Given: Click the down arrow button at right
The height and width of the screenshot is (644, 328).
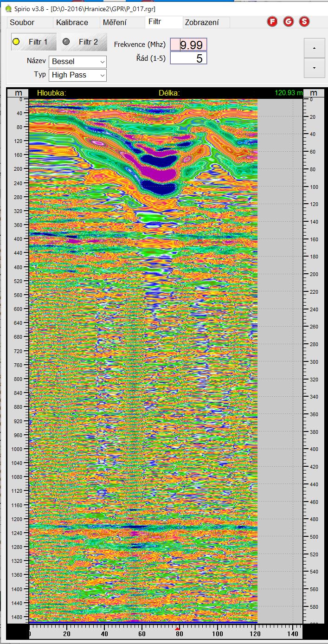Looking at the screenshot, I should pos(315,68).
